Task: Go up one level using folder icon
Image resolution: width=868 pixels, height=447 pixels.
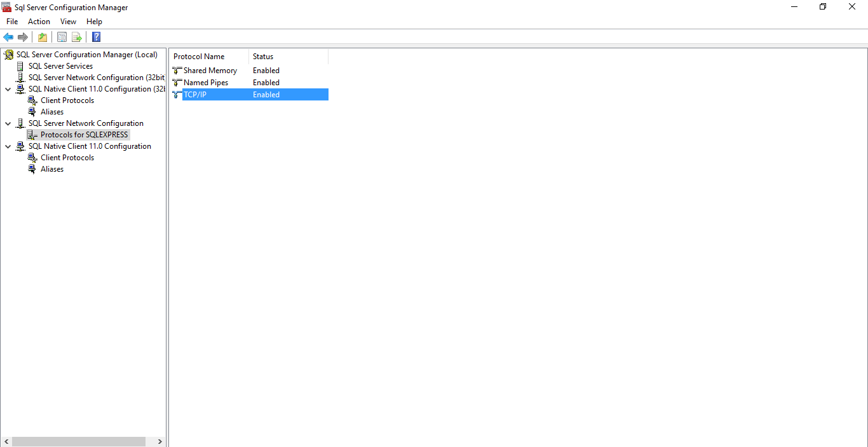Action: 43,37
